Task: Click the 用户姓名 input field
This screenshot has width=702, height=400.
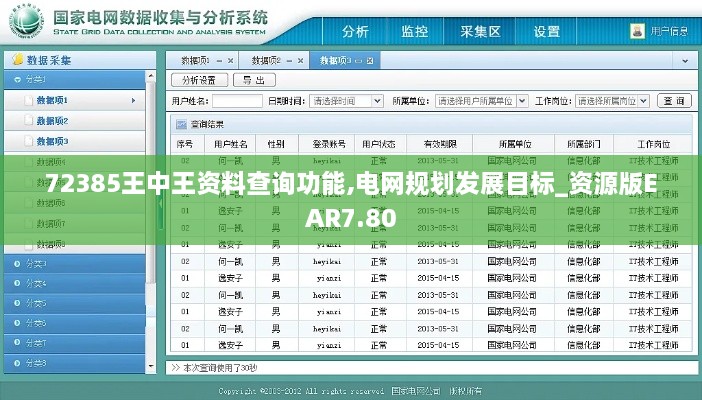Action: 237,101
